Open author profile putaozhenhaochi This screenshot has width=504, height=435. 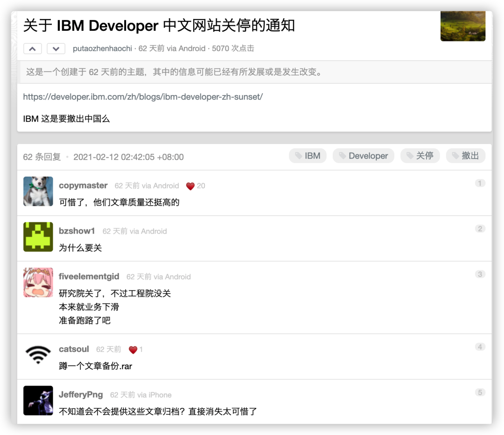click(102, 48)
